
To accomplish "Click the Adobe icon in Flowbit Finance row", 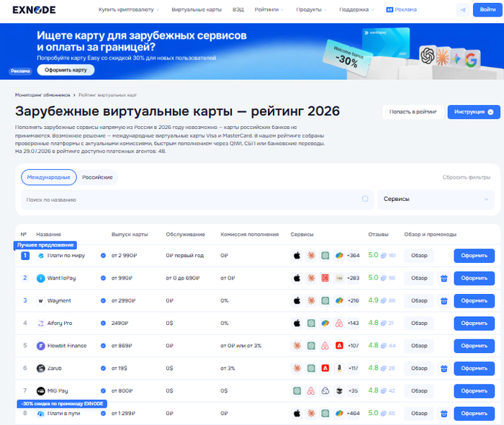I will 339,346.
